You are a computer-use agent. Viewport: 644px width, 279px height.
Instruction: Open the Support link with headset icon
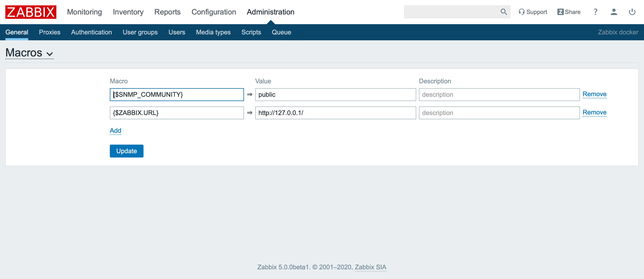pyautogui.click(x=533, y=12)
